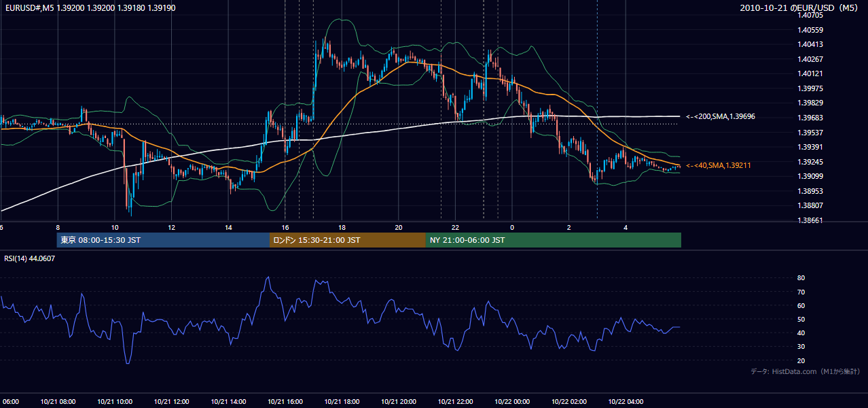Viewport: 868px width, 408px height.
Task: Click the 10/21 22:00 bottom time label
Action: 456,401
